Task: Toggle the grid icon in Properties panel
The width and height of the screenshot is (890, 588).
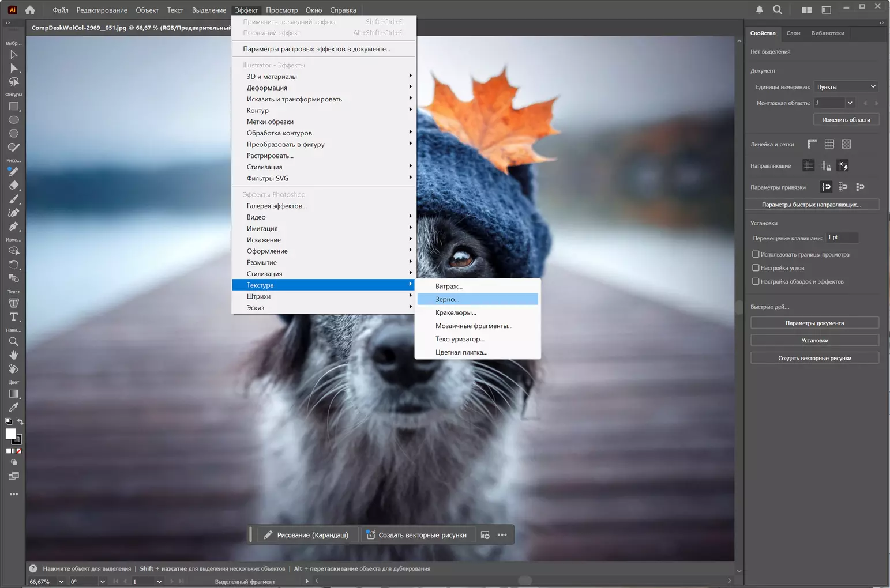Action: 829,144
